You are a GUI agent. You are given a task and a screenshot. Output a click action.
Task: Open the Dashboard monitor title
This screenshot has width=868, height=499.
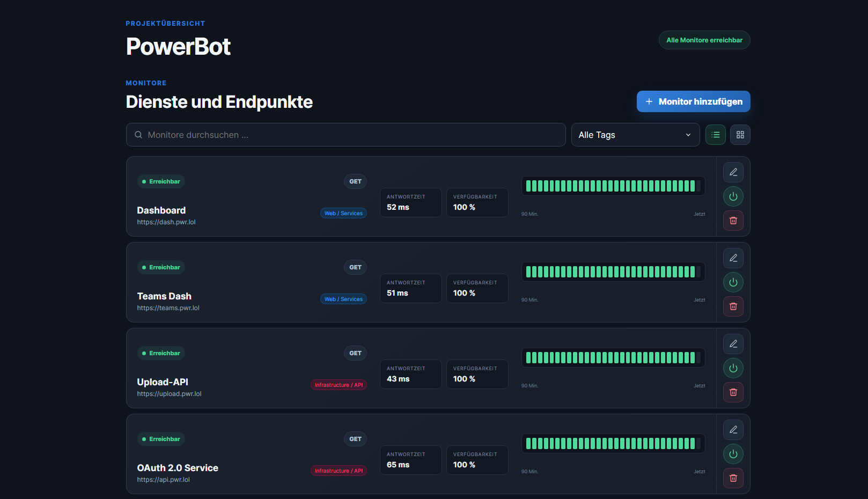(161, 210)
